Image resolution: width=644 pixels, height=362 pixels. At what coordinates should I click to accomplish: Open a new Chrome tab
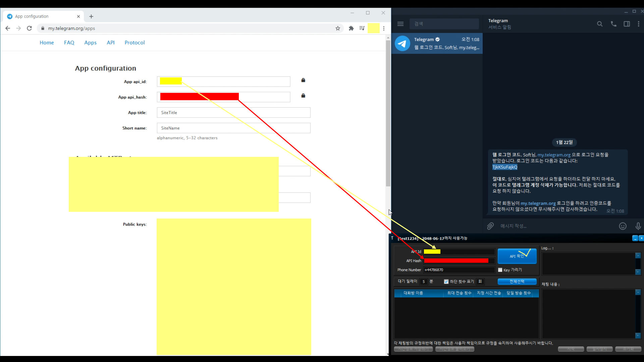[x=91, y=16]
